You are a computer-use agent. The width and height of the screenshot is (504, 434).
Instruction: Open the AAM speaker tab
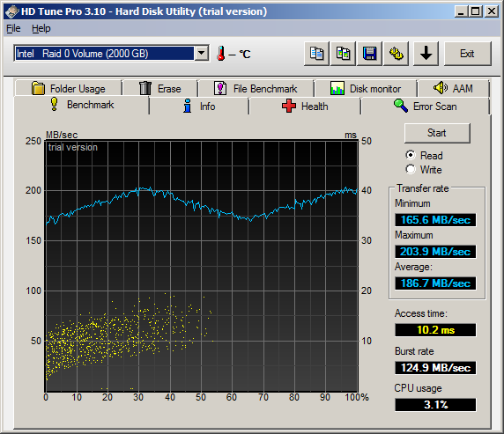click(x=453, y=88)
